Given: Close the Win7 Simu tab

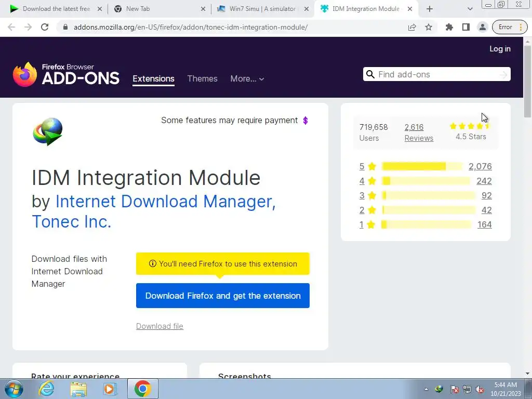Looking at the screenshot, I should point(307,9).
